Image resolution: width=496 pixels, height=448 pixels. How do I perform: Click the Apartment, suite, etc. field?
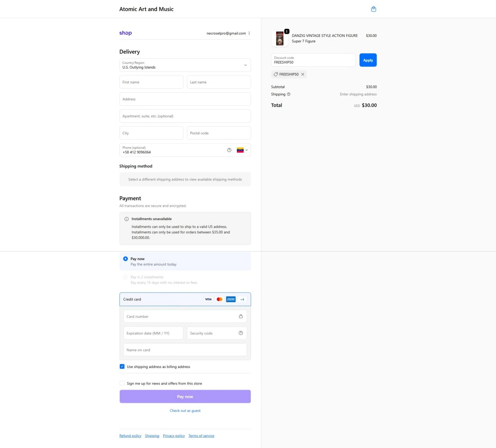pos(185,116)
